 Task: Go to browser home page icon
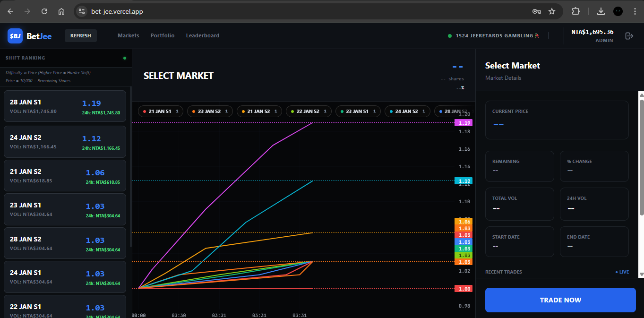[61, 11]
